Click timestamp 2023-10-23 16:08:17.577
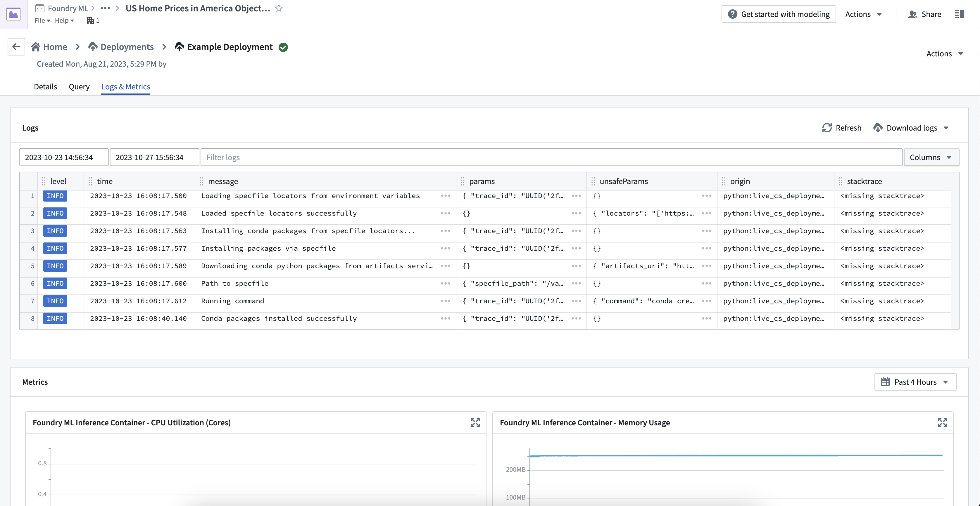 pyautogui.click(x=139, y=248)
